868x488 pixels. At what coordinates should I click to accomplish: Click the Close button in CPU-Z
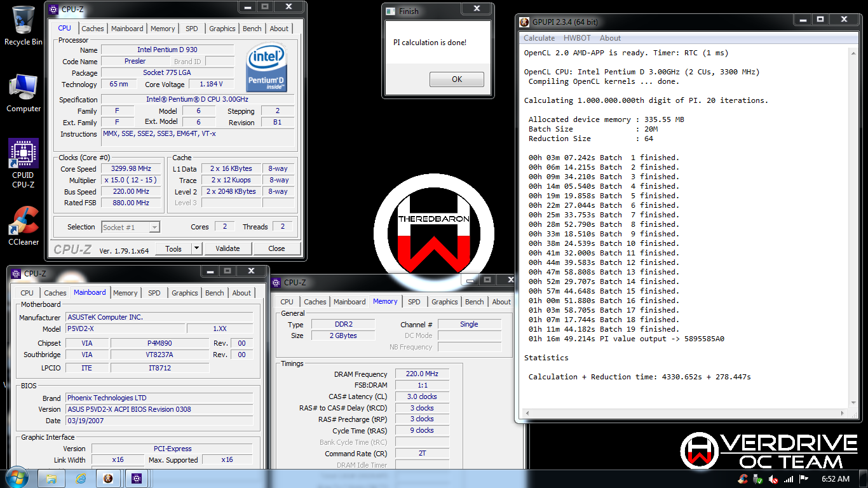pyautogui.click(x=276, y=248)
